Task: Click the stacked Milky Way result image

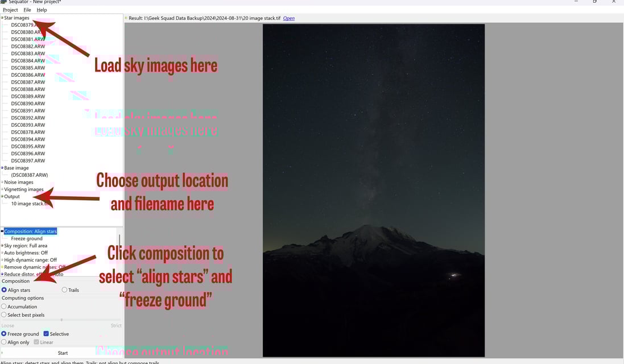Action: tap(374, 191)
